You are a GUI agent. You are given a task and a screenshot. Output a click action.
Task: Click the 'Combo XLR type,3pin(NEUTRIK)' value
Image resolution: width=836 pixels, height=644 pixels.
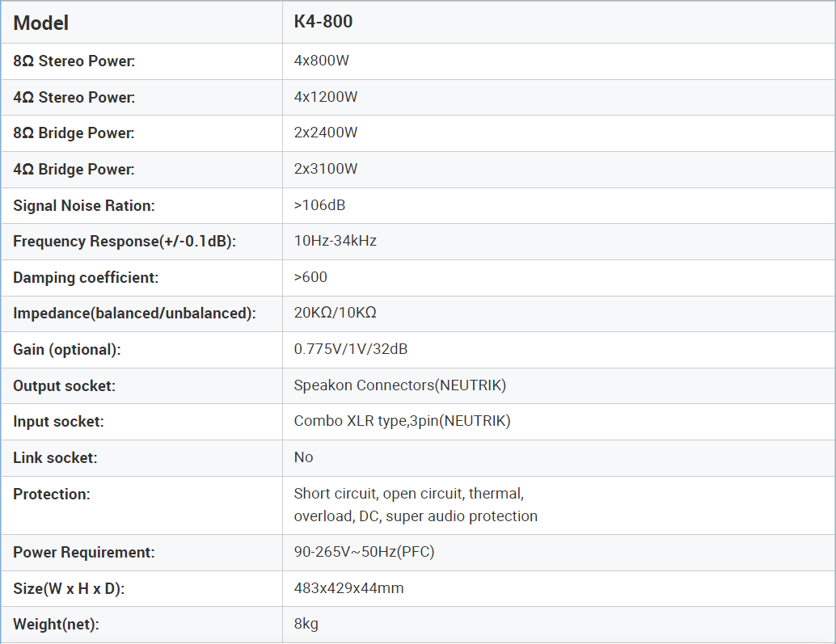tap(402, 421)
